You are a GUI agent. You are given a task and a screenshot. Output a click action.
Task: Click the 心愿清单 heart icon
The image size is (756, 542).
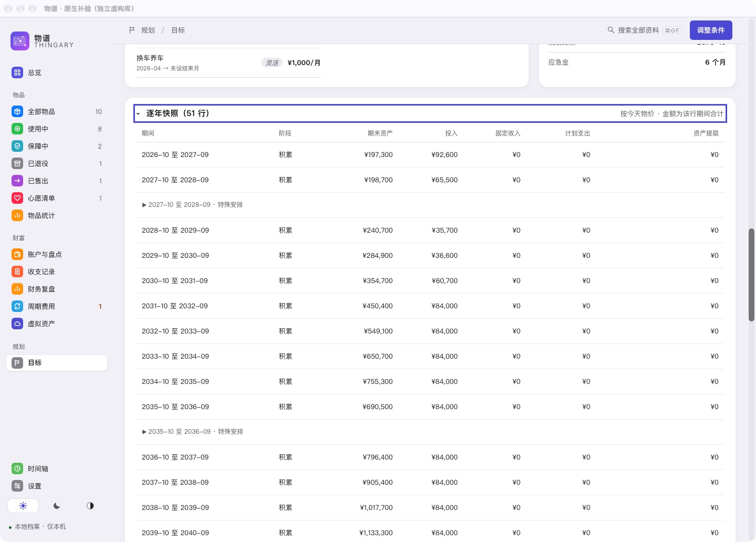tap(17, 198)
